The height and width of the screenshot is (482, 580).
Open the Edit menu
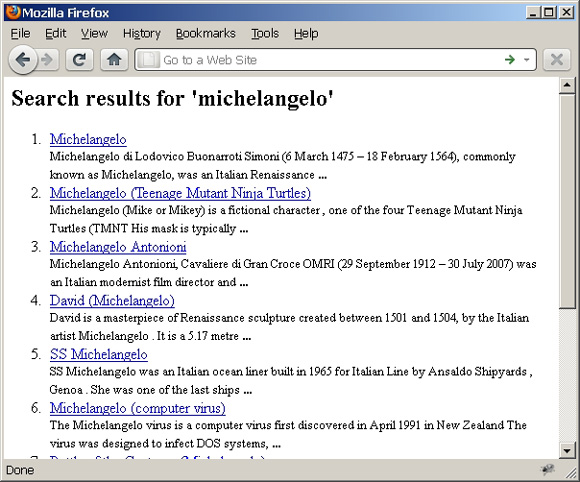55,34
